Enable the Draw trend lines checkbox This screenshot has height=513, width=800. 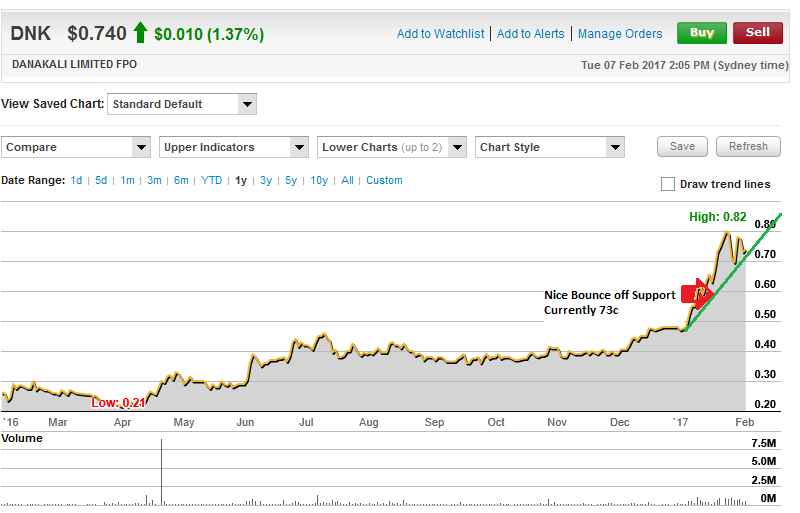tap(667, 184)
